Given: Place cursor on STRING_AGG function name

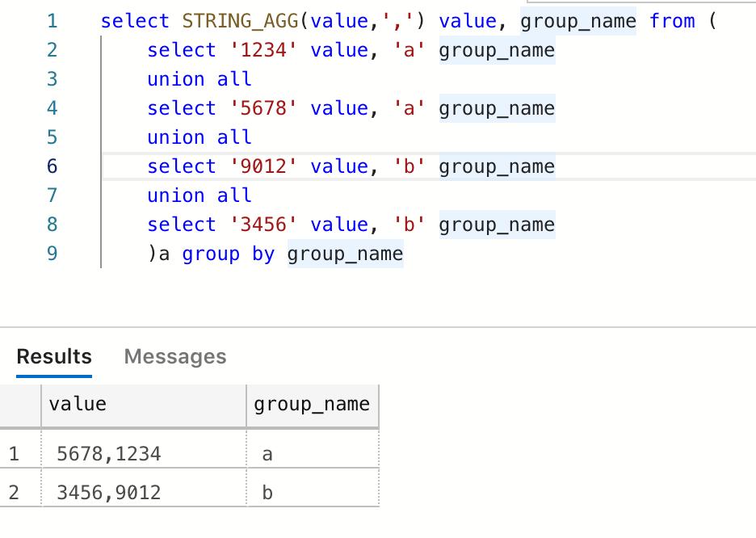Looking at the screenshot, I should point(240,21).
